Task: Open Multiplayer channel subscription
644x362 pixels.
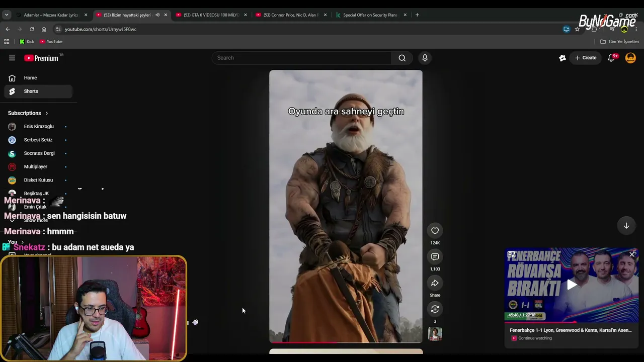Action: [x=39, y=166]
